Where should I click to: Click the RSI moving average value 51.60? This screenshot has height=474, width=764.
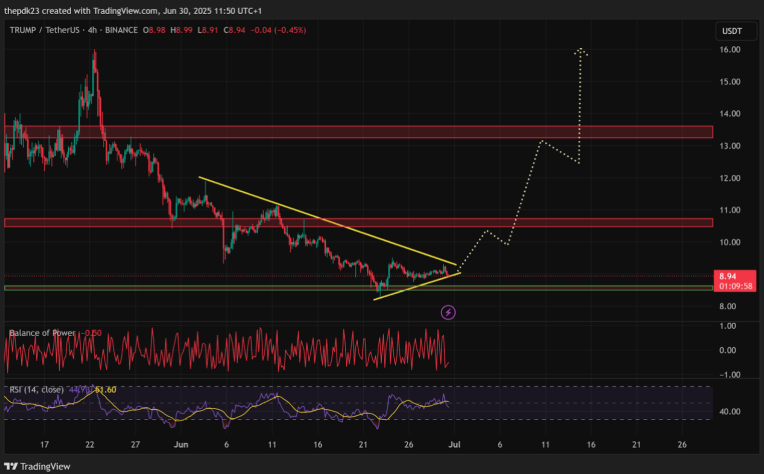[106, 390]
